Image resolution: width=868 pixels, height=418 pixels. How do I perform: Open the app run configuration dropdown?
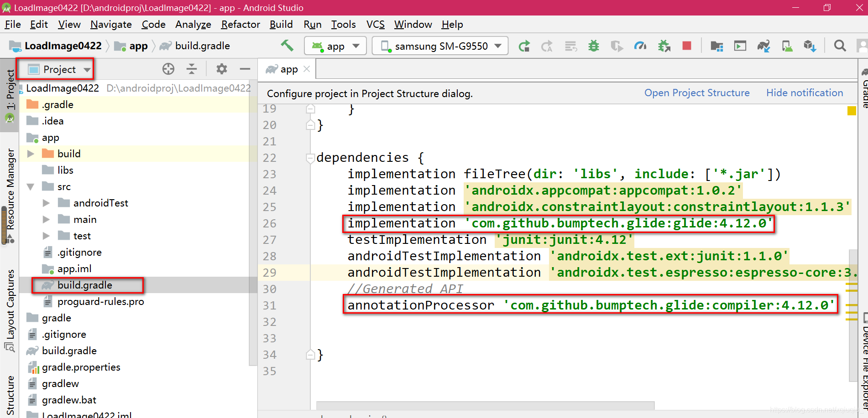coord(335,46)
